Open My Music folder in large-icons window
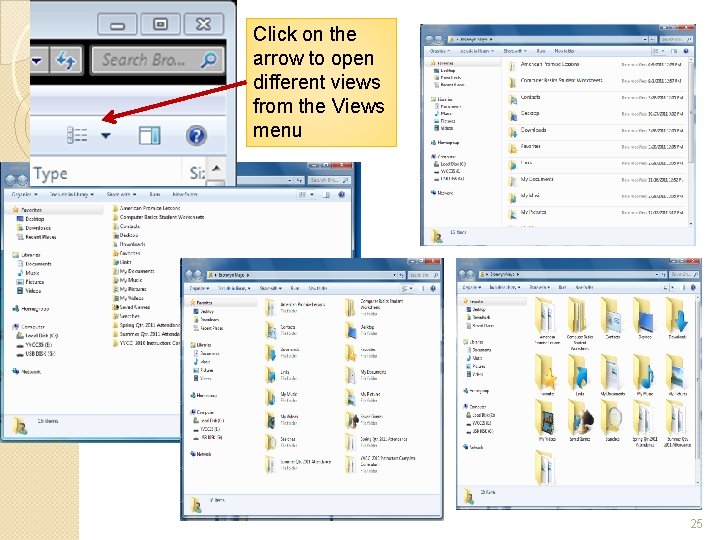 [645, 375]
